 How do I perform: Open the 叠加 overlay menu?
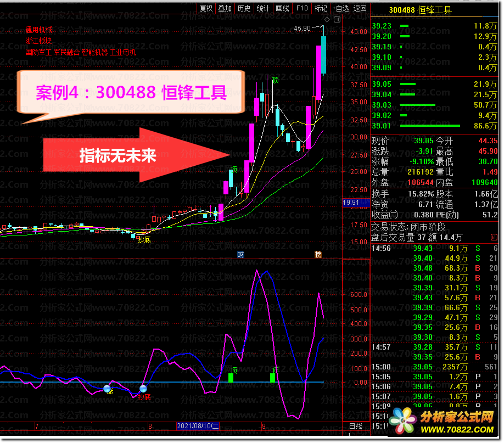pos(225,8)
